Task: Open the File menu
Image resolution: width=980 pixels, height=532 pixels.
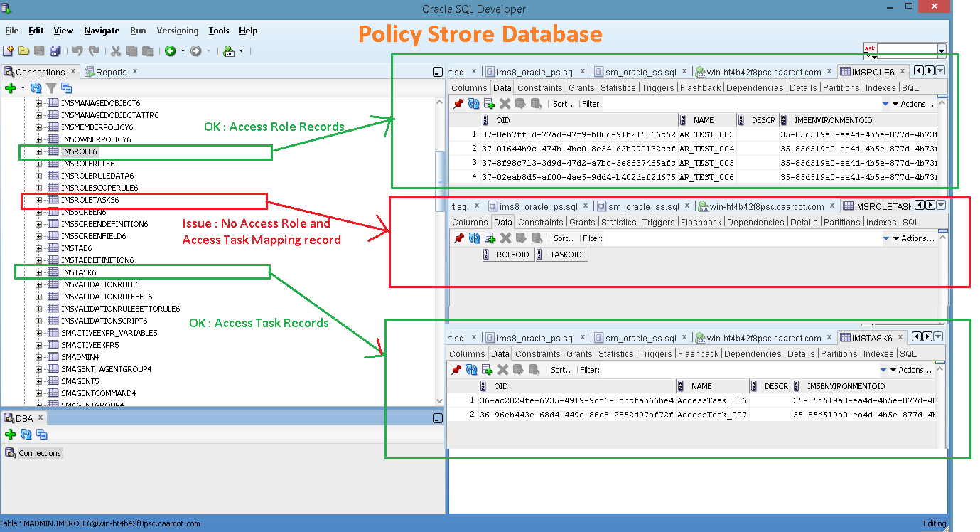Action: (11, 31)
